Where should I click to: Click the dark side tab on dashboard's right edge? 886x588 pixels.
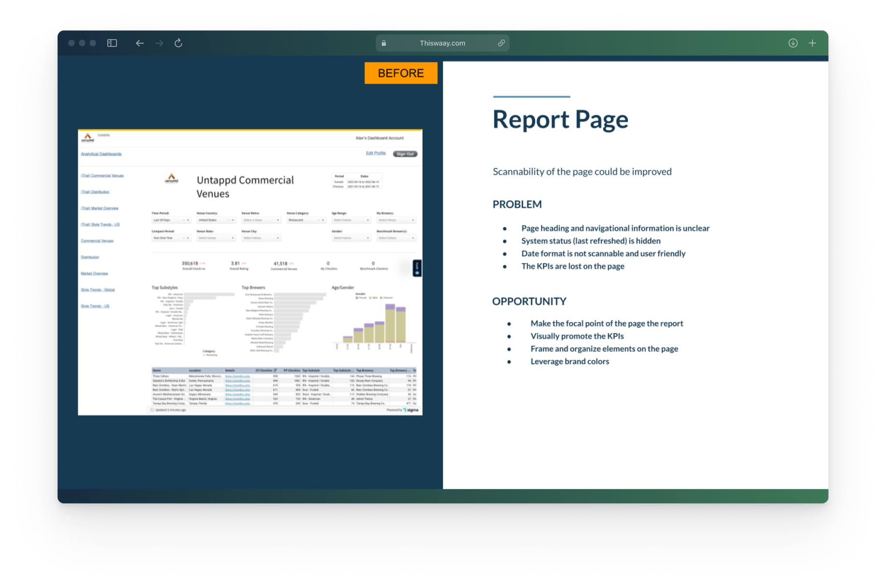point(417,268)
